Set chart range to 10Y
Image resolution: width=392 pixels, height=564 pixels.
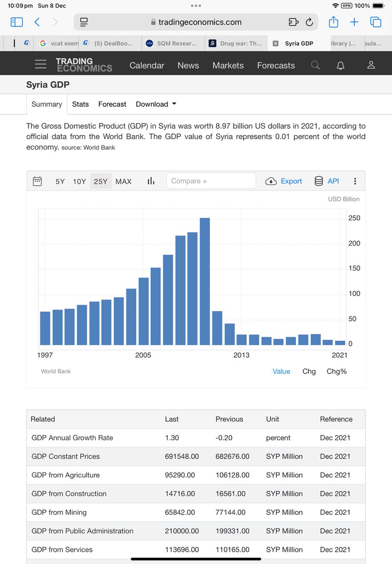79,181
